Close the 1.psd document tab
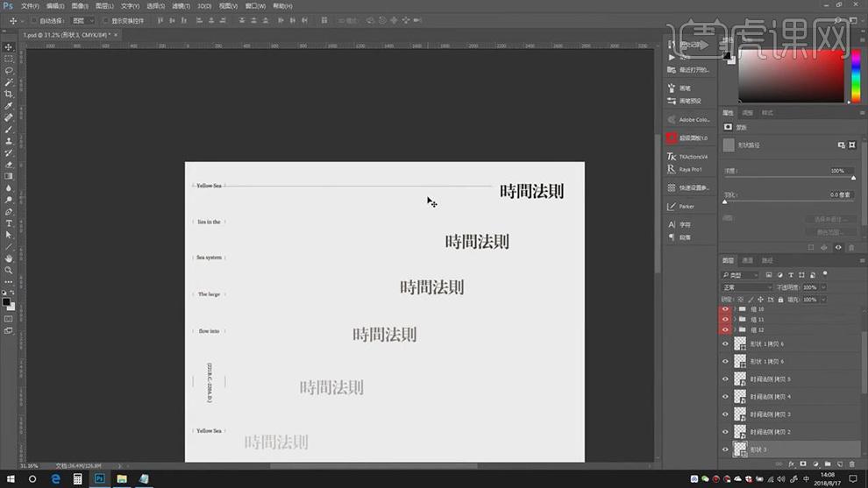868x488 pixels. 116,35
